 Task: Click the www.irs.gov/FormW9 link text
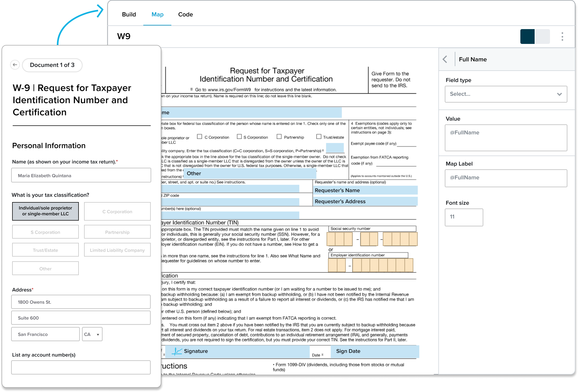click(x=230, y=90)
